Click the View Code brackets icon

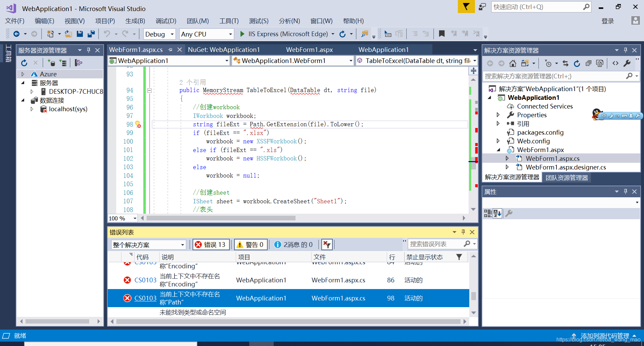(x=615, y=63)
